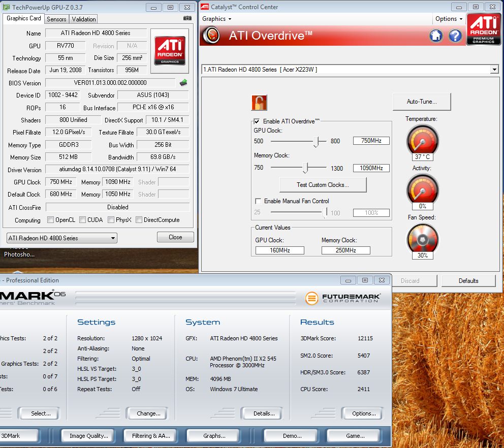504x448 pixels.
Task: Click the Fan Speed gauge dial
Action: (x=422, y=239)
